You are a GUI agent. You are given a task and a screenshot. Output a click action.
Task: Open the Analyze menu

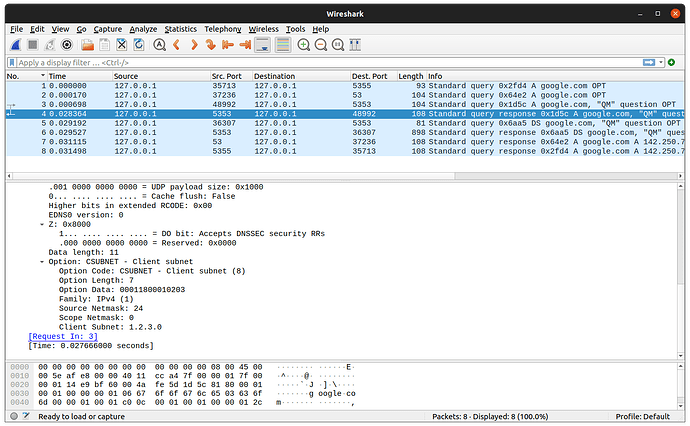[143, 29]
